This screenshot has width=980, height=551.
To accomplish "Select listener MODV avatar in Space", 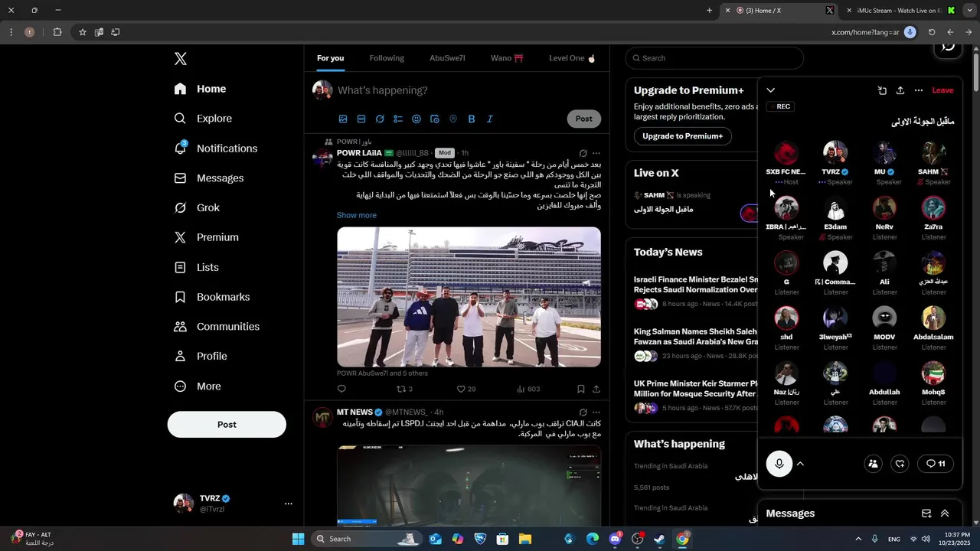I will pyautogui.click(x=884, y=318).
